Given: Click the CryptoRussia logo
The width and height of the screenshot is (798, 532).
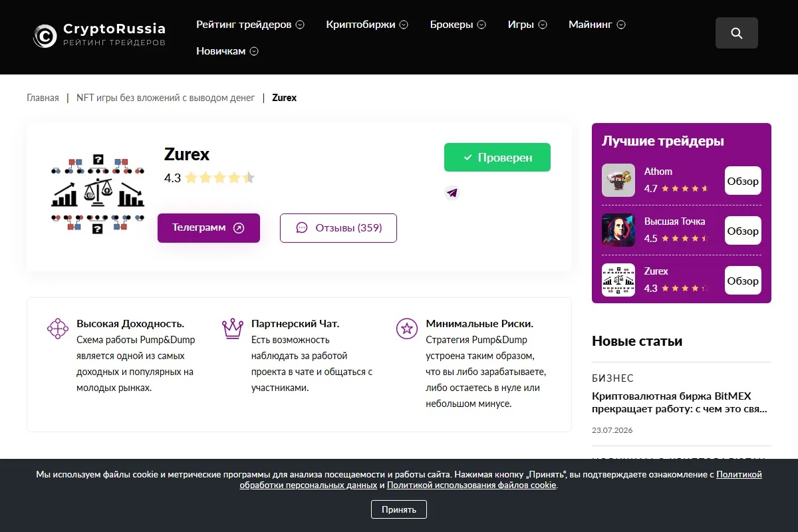Looking at the screenshot, I should pos(99,35).
